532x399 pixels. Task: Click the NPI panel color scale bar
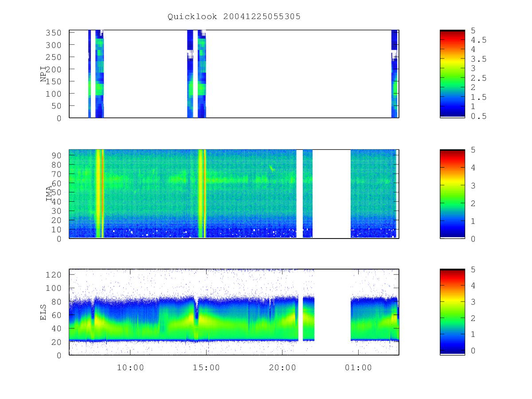(452, 74)
